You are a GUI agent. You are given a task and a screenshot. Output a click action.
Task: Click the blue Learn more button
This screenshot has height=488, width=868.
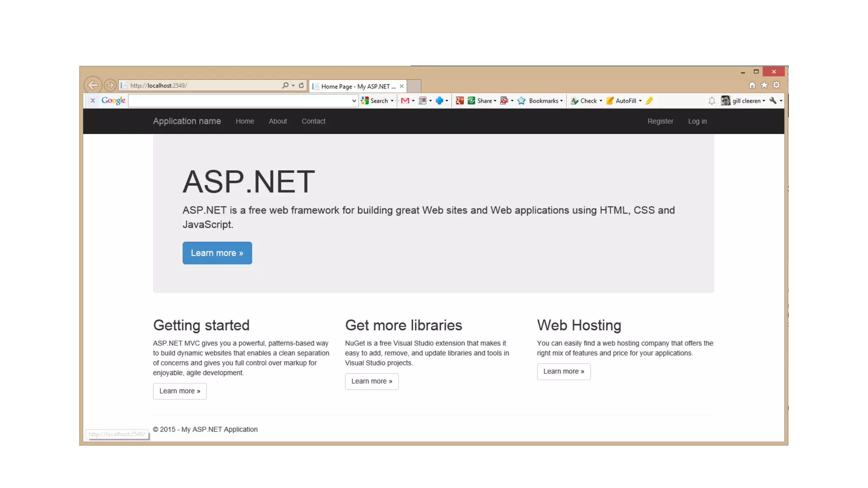tap(217, 253)
